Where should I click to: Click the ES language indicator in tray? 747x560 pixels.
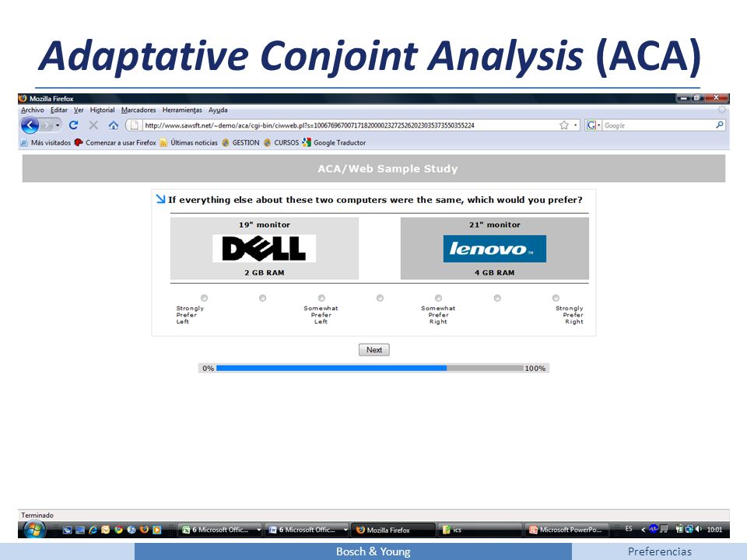click(629, 529)
